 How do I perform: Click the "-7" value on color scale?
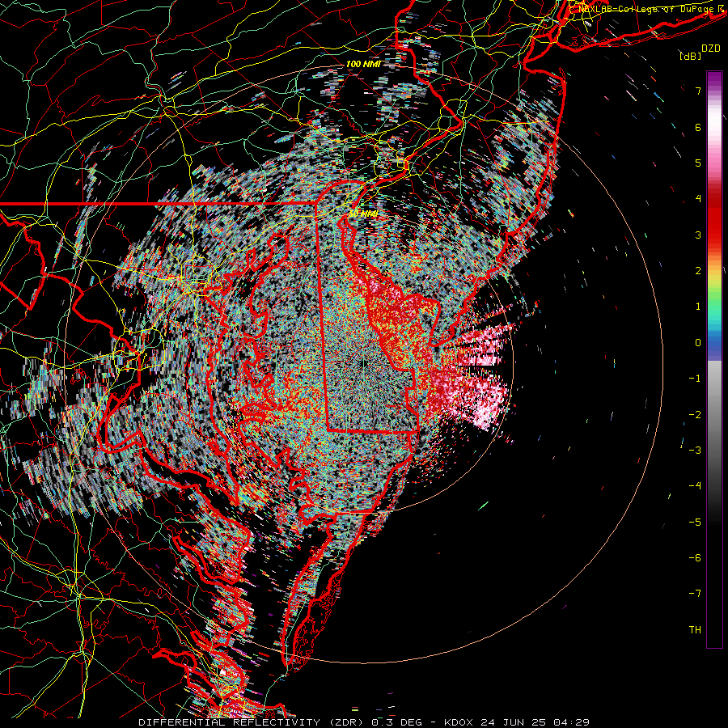(x=695, y=594)
